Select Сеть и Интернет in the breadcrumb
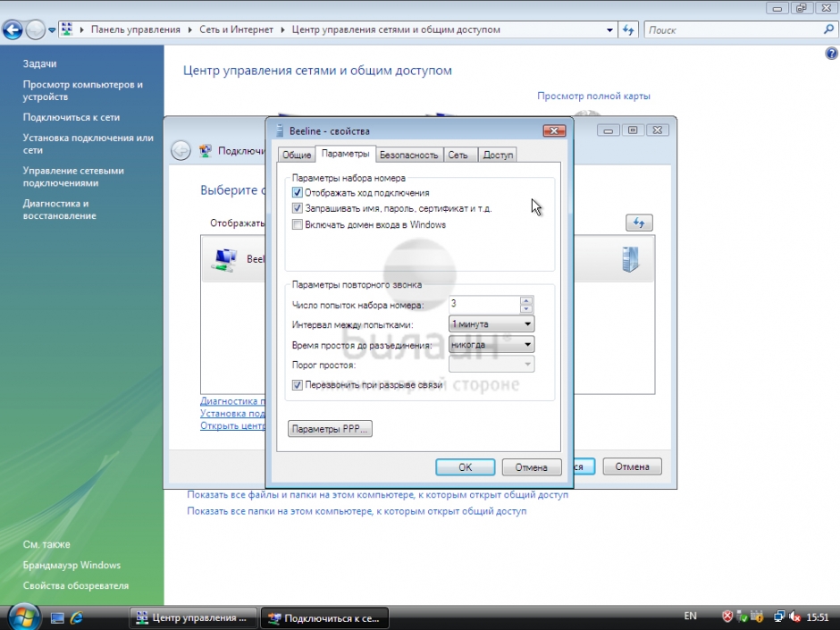The image size is (840, 630). pos(236,29)
